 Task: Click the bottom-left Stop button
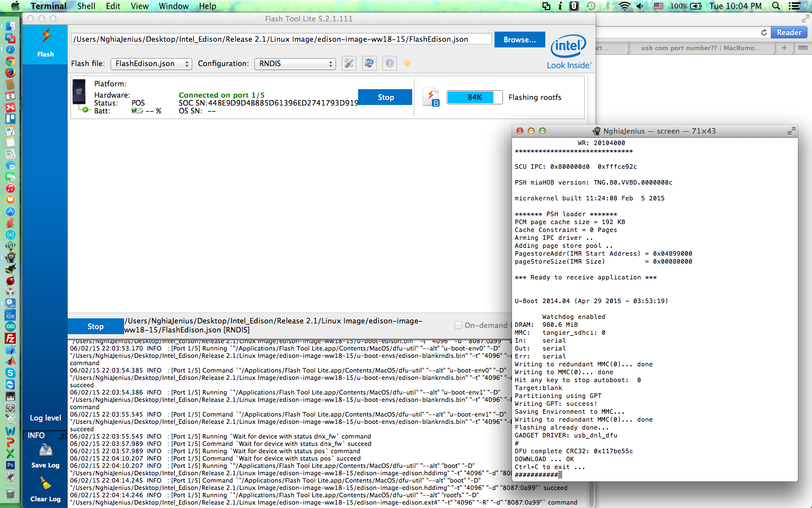point(96,326)
